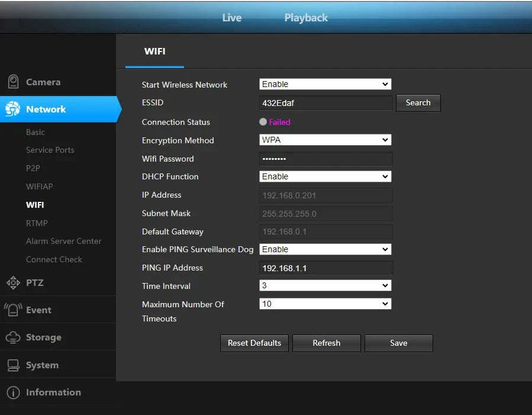
Task: Open the WIFIAP settings page
Action: tap(39, 186)
